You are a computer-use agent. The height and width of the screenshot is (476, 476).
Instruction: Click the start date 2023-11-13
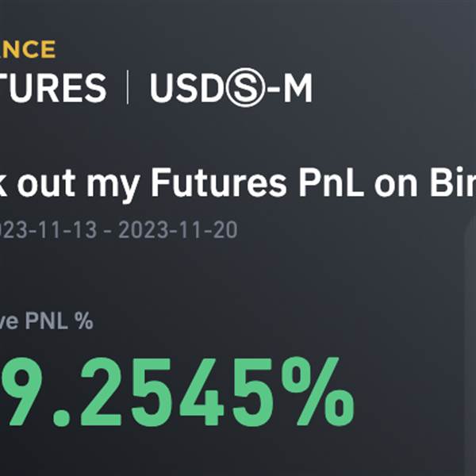(x=48, y=230)
